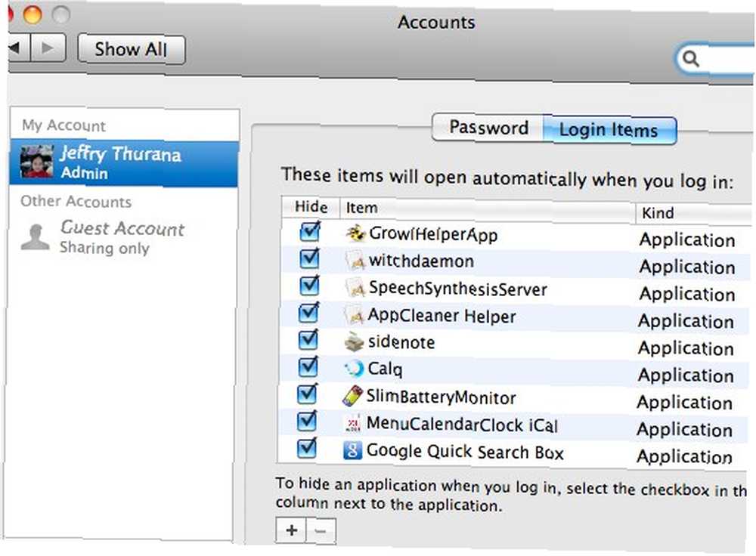Screen dimensions: 756x556
Task: Click the Kind column header
Action: tap(694, 213)
